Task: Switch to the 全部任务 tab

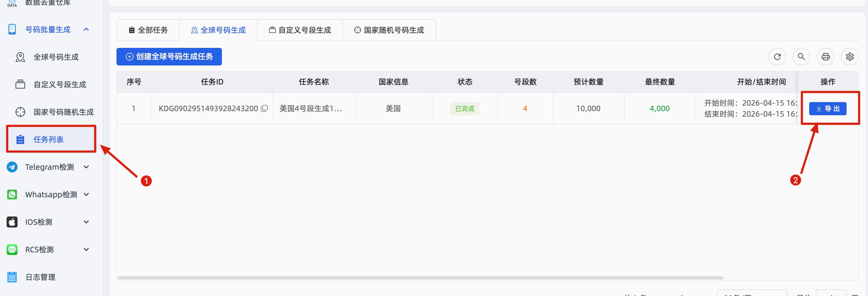Action: [148, 30]
